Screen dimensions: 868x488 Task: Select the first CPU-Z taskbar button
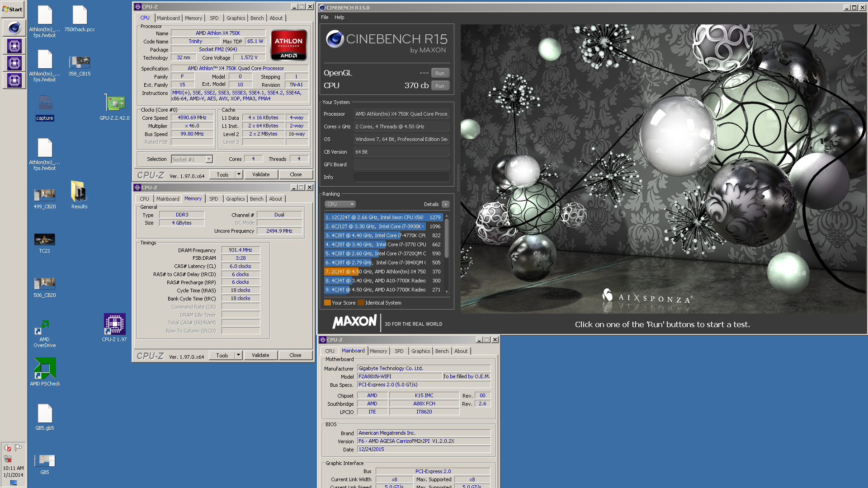pyautogui.click(x=14, y=46)
